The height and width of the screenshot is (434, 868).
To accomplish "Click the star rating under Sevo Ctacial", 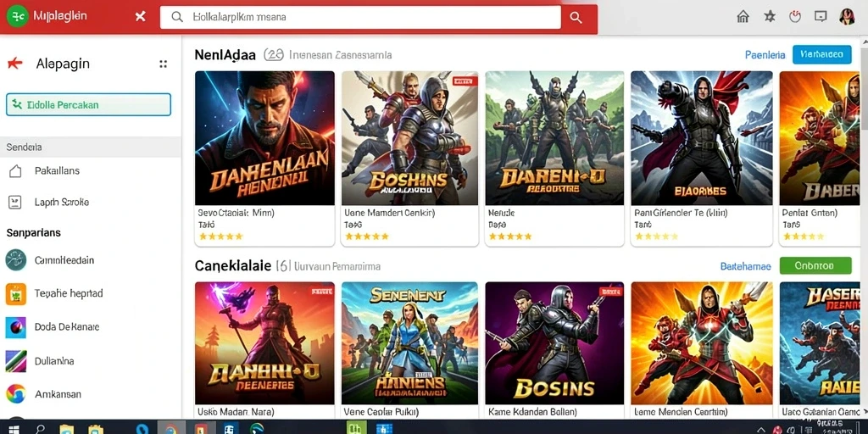I will [x=221, y=236].
